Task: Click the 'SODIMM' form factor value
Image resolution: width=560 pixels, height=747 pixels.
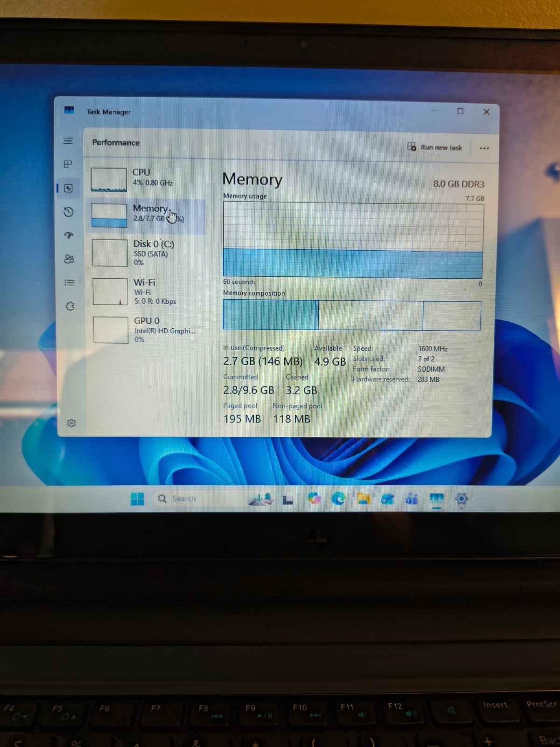Action: (x=431, y=369)
